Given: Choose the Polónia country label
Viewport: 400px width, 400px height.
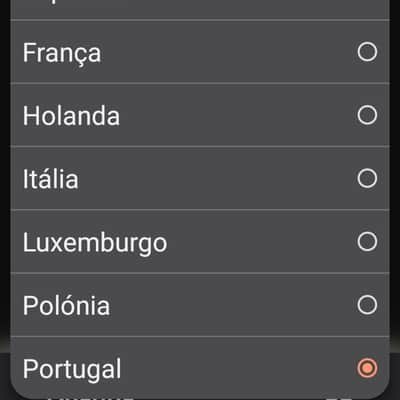Looking at the screenshot, I should click(x=66, y=305).
